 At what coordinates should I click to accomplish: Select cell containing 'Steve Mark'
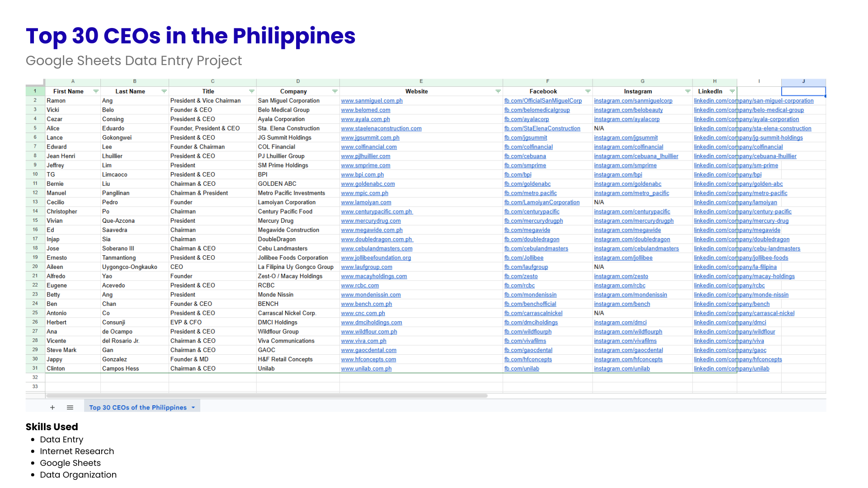point(73,350)
